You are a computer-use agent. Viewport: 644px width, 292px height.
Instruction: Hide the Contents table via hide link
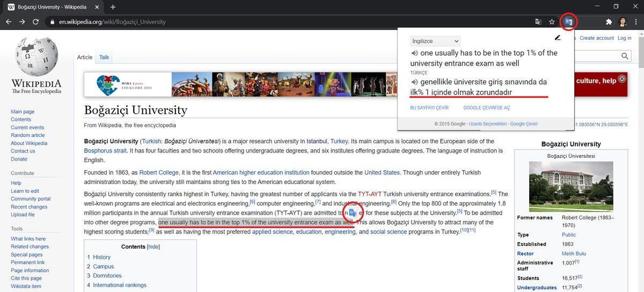153,247
